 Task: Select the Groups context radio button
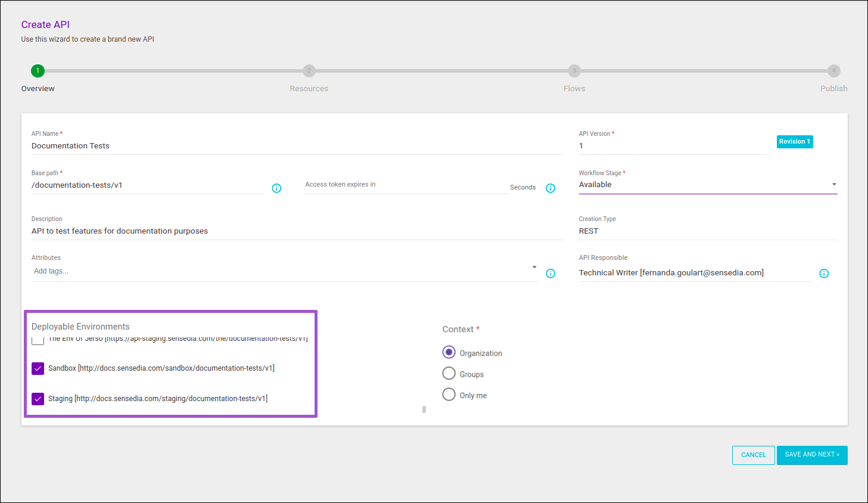point(449,373)
